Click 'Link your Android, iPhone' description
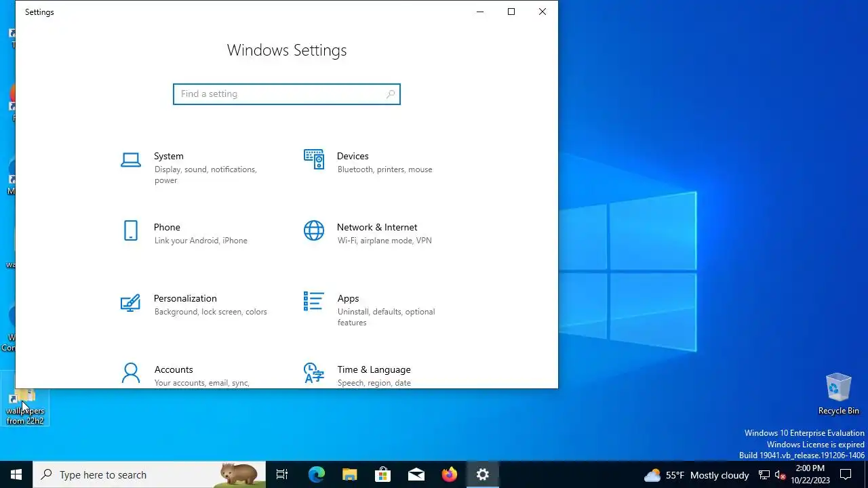 coord(201,241)
